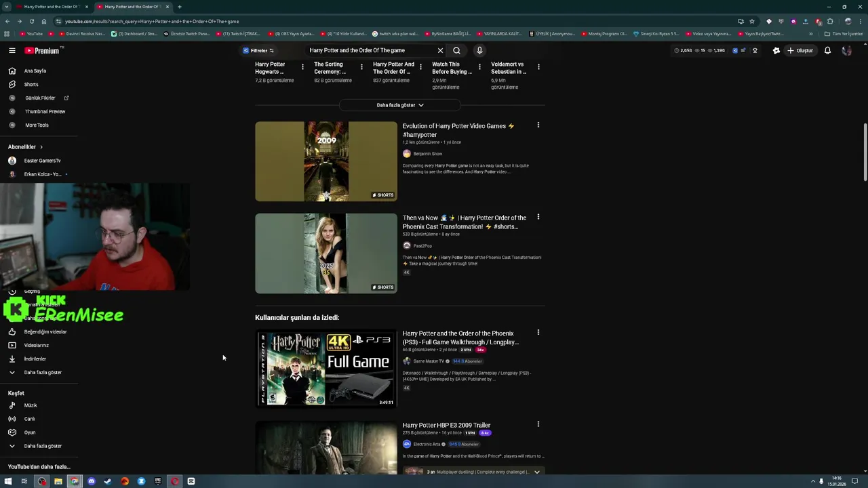The image size is (868, 488).
Task: Open the account avatar menu
Action: (x=846, y=51)
